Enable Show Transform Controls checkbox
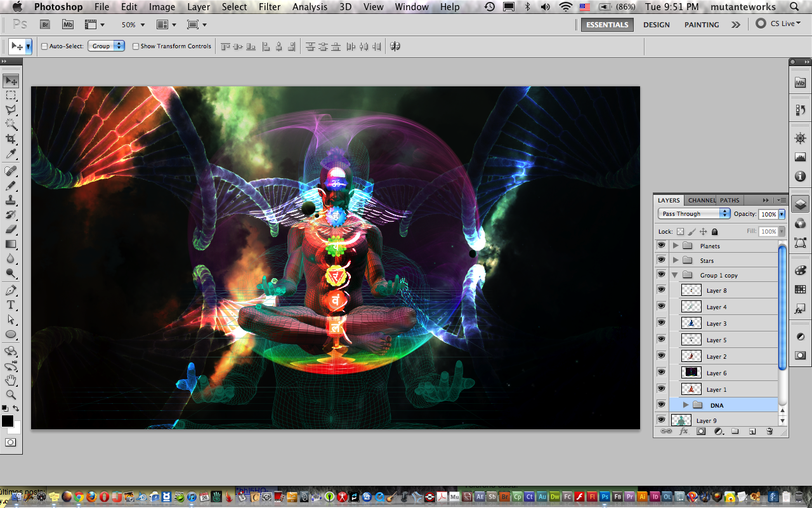 (136, 46)
